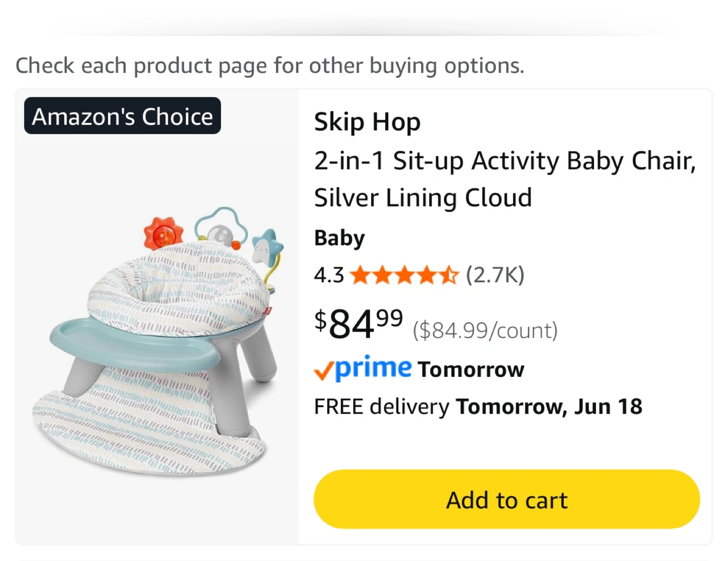Add the baby chair to cart
This screenshot has height=561, width=728.
[x=507, y=499]
